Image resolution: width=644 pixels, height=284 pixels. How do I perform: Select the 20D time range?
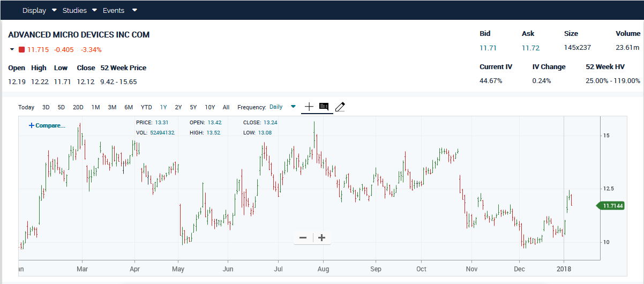pos(78,107)
